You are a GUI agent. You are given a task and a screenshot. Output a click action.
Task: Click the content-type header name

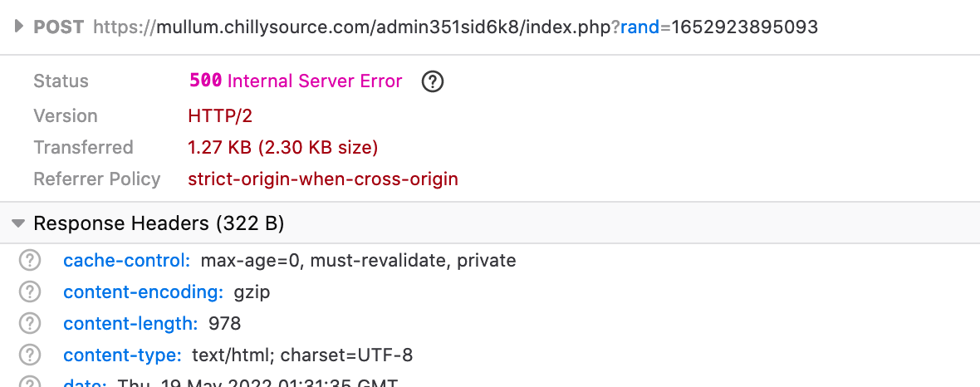[122, 355]
